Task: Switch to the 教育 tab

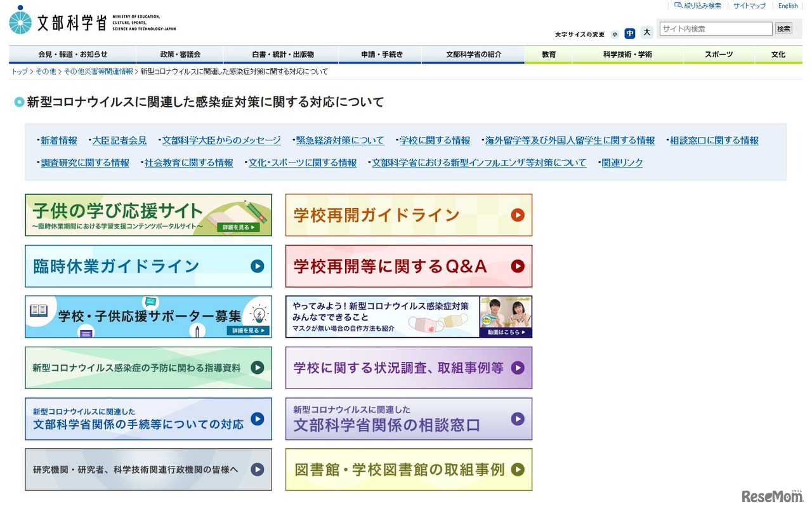Action: (548, 55)
